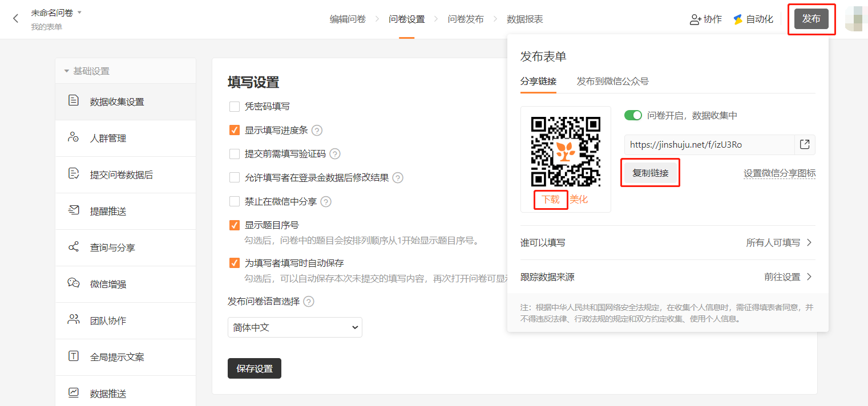Open the 数据收集设置 document icon
The height and width of the screenshot is (406, 868).
pos(74,101)
